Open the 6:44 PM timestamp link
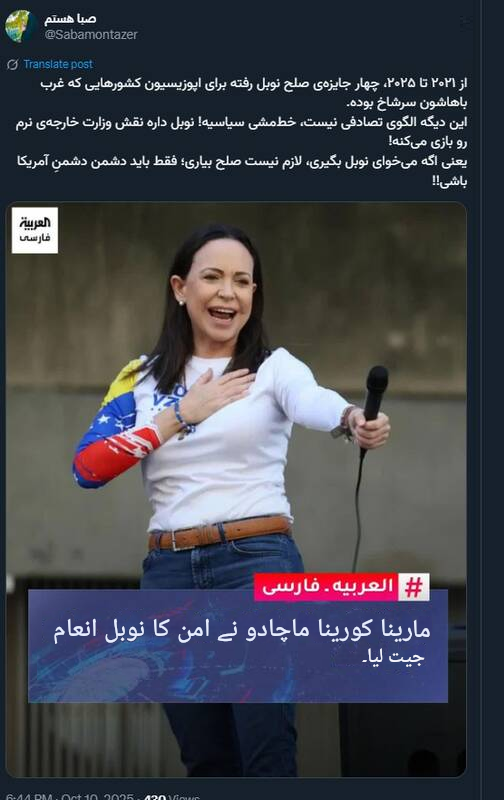Viewport: 504px width, 800px height. point(28,796)
